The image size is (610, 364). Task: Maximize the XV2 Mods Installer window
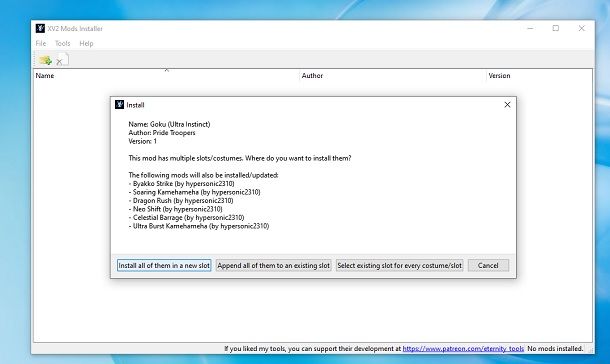pyautogui.click(x=556, y=28)
